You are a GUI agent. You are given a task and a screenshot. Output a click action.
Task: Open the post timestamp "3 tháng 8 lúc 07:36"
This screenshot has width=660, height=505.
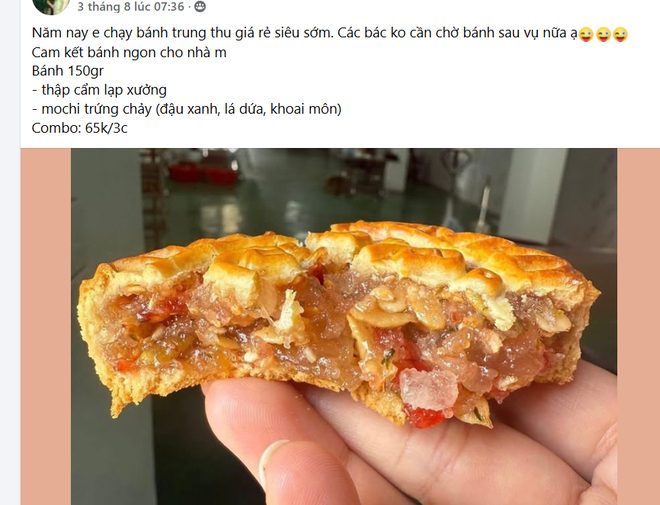click(x=130, y=6)
